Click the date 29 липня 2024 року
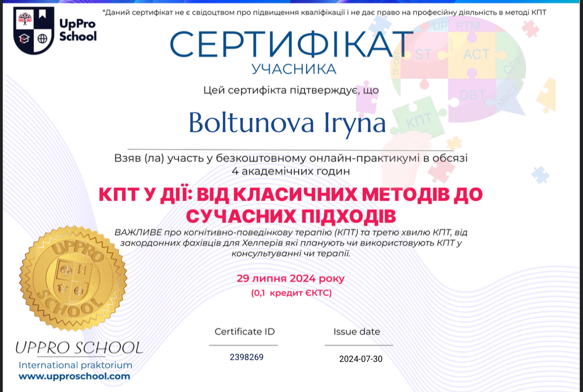The height and width of the screenshot is (392, 583). pos(291,278)
